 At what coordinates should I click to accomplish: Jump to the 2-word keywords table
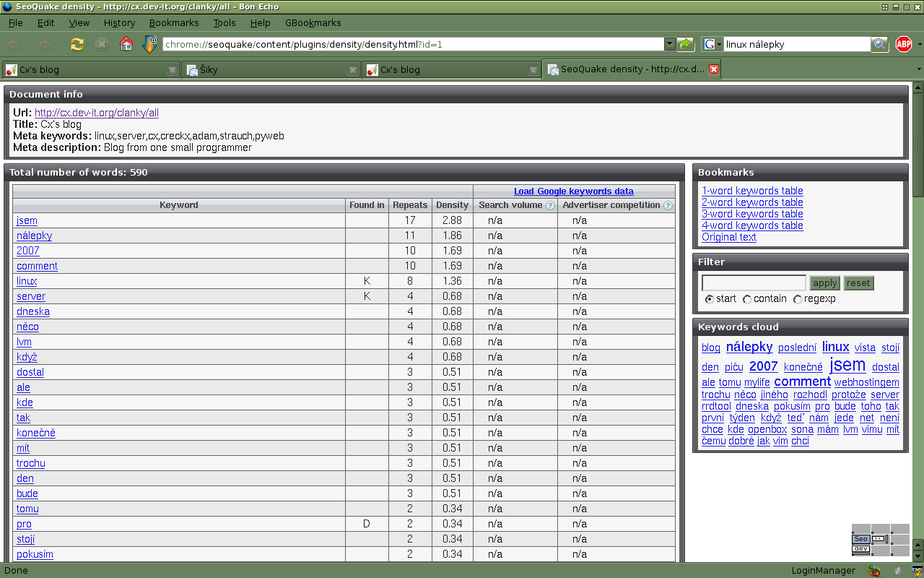[752, 202]
